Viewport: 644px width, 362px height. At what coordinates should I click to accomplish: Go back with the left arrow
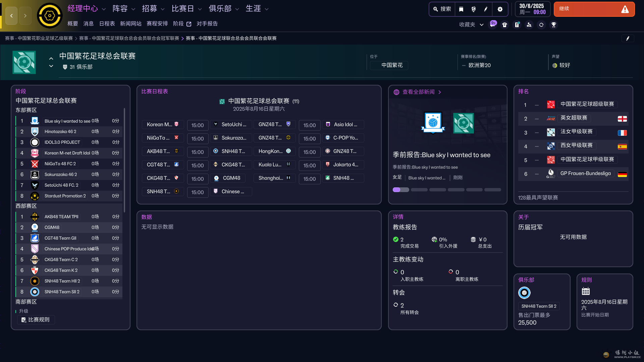[x=11, y=15]
